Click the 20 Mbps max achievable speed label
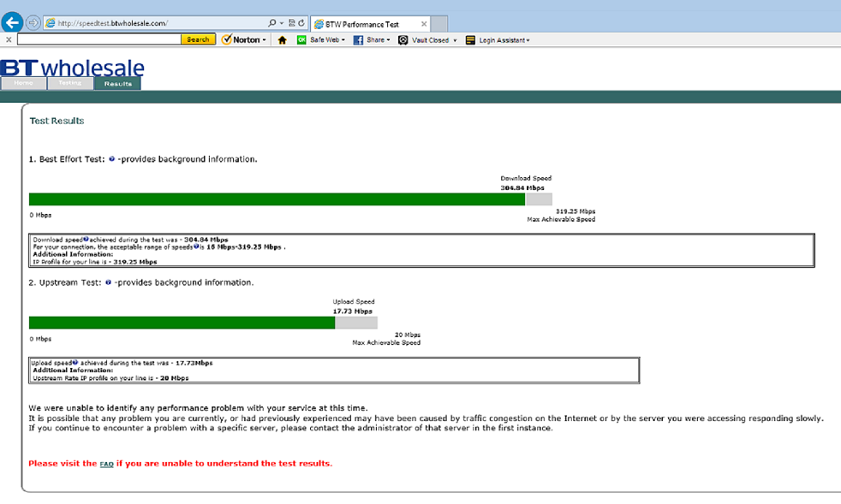841x504 pixels. pos(408,335)
